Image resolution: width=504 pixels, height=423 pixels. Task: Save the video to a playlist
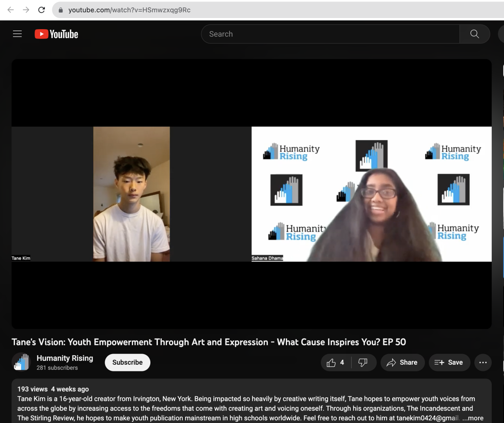coord(449,362)
